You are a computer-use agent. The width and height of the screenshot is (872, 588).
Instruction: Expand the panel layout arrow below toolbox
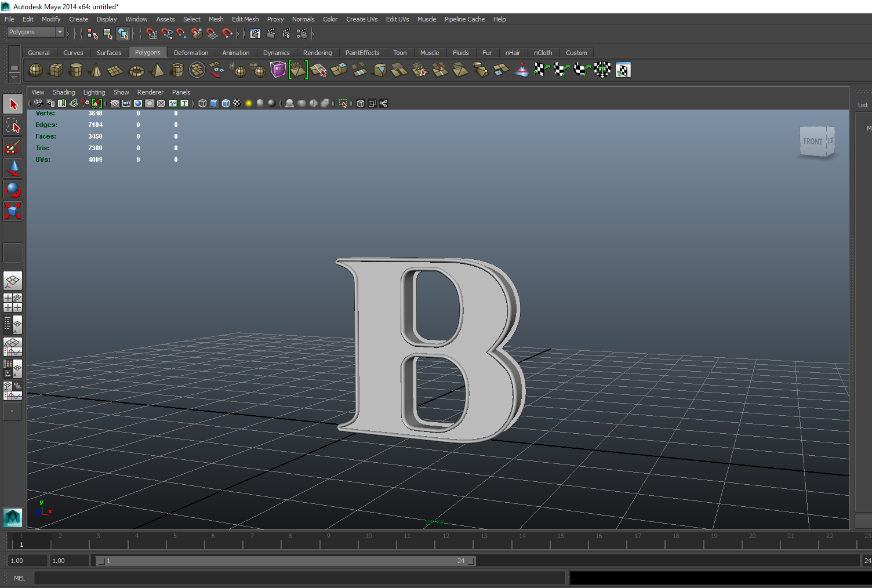point(12,411)
